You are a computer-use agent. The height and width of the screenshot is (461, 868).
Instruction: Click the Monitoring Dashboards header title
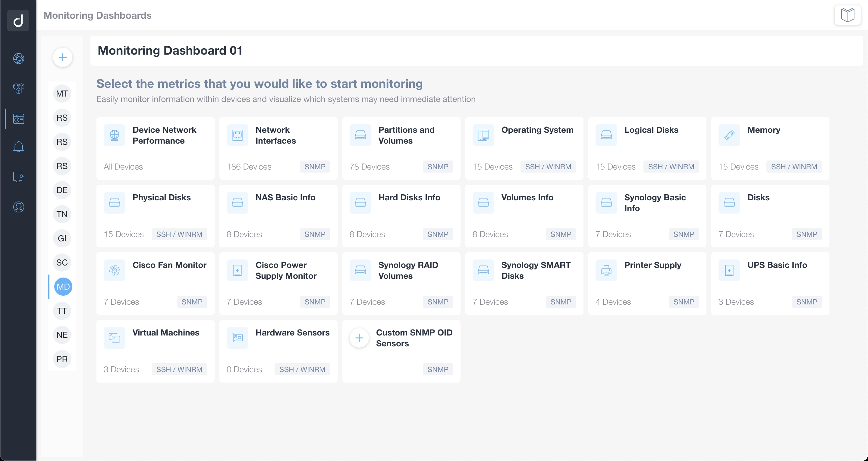tap(97, 15)
